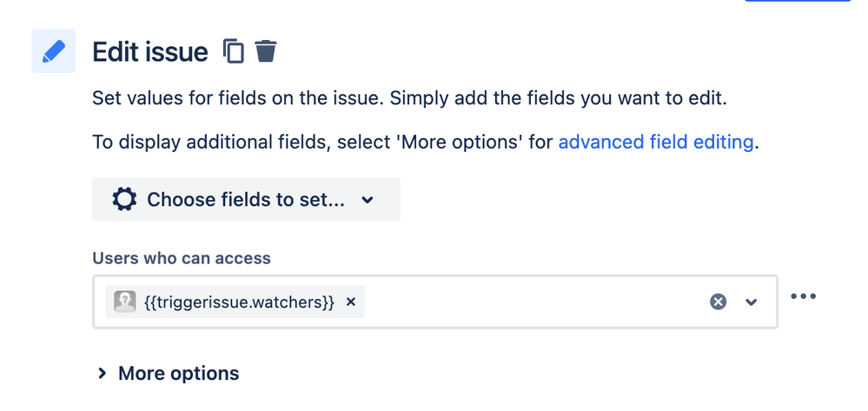Screen dimensions: 868x411
Task: Open the three-dot menu beside Users field
Action: (803, 296)
